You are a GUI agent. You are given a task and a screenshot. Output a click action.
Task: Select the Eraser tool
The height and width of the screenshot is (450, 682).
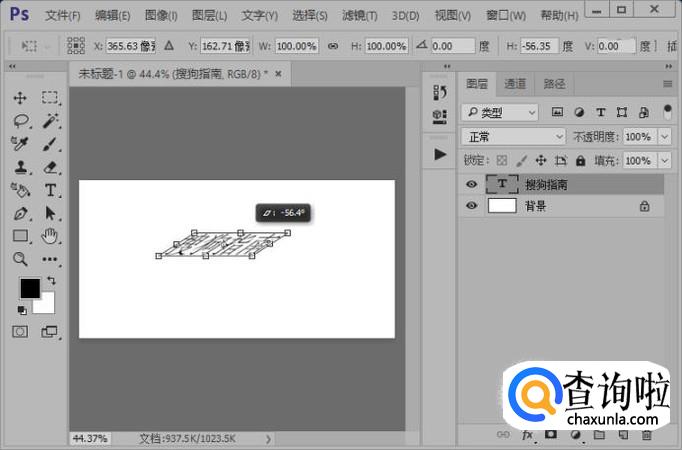pos(50,167)
